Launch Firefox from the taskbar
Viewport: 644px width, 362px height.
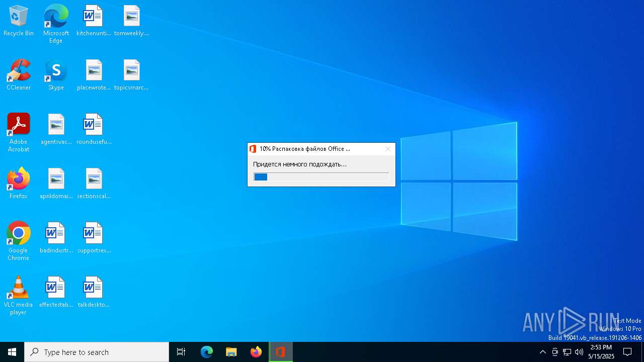click(x=256, y=352)
